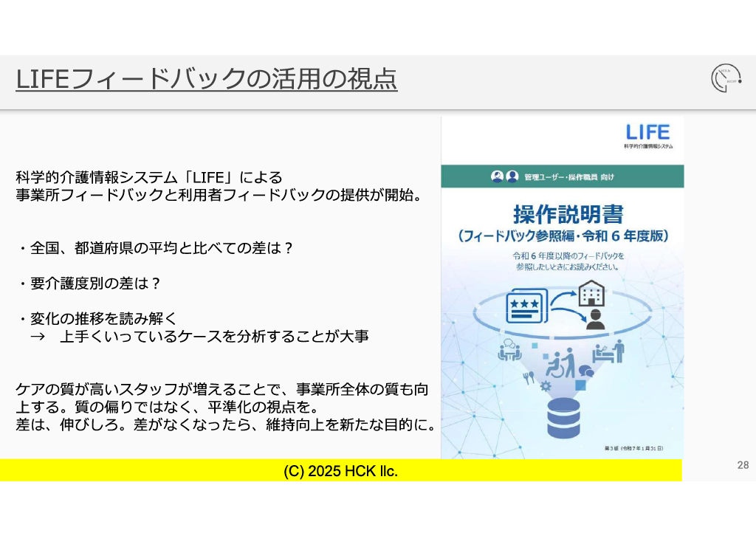Click the 操作説明書 heading on the cover
Viewport: 756px width, 536px height.
[568, 214]
